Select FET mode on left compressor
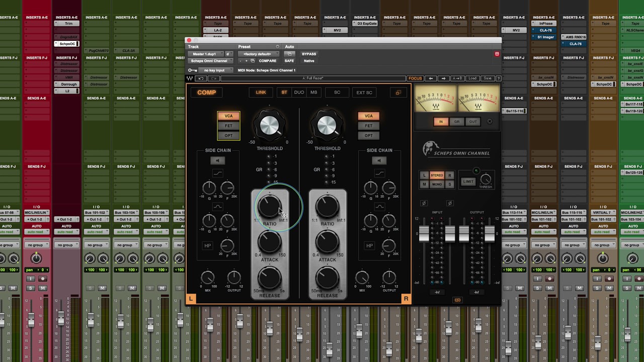This screenshot has width=644, height=362. pos(228,126)
